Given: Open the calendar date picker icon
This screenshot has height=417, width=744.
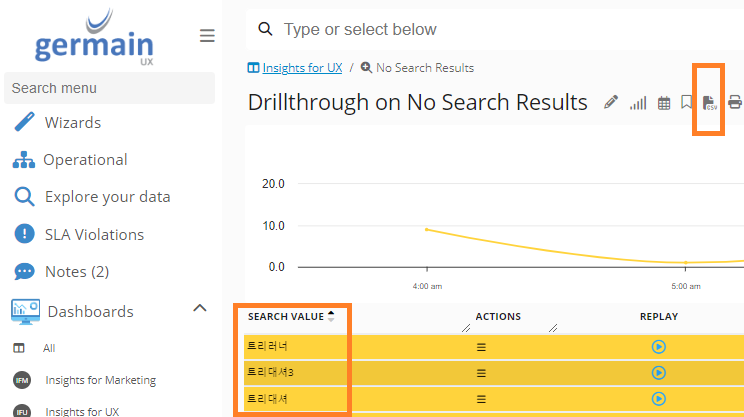Looking at the screenshot, I should click(663, 103).
